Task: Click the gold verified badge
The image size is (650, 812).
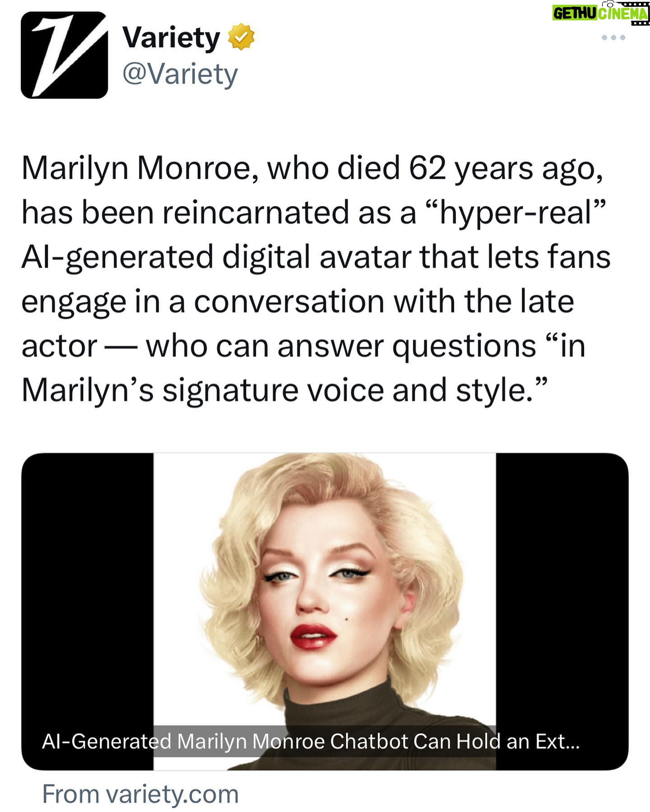Action: 241,38
